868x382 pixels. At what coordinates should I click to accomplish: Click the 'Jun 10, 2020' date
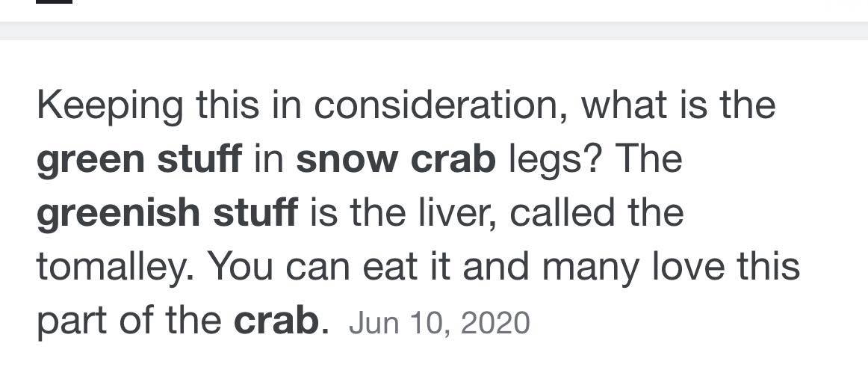coord(439,323)
